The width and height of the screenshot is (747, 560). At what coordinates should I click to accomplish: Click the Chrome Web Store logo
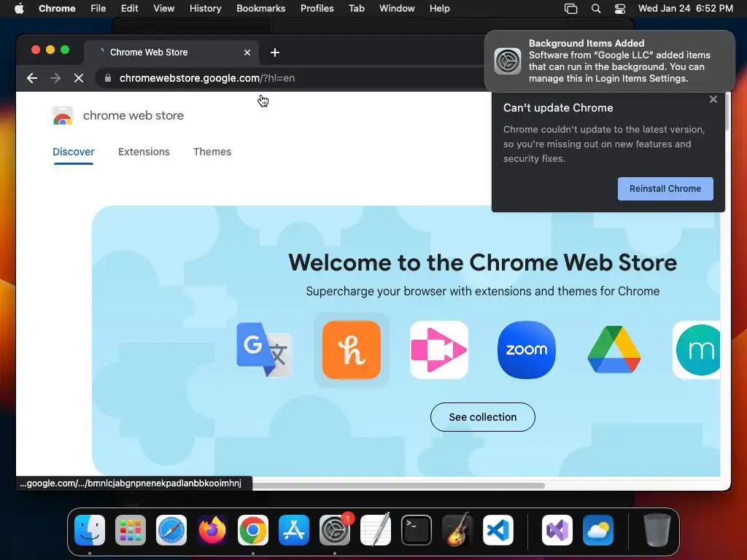click(x=63, y=115)
